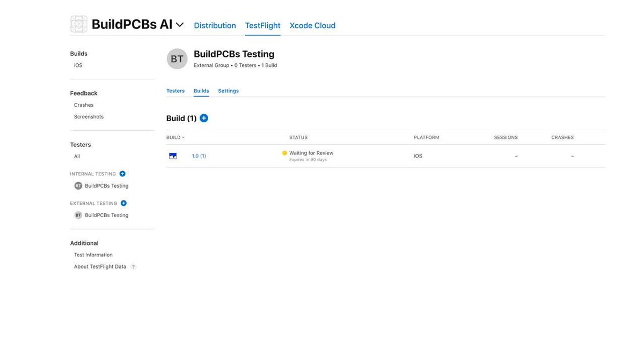
Task: Click the yellow Waiting for Review status dot
Action: (284, 153)
